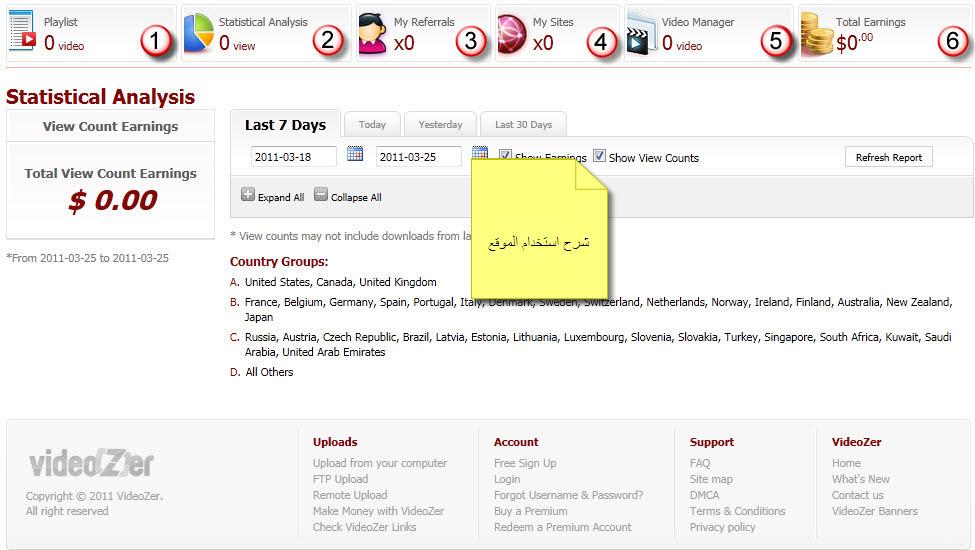This screenshot has width=975, height=550.
Task: Click the Country Groups heading
Action: pos(279,262)
